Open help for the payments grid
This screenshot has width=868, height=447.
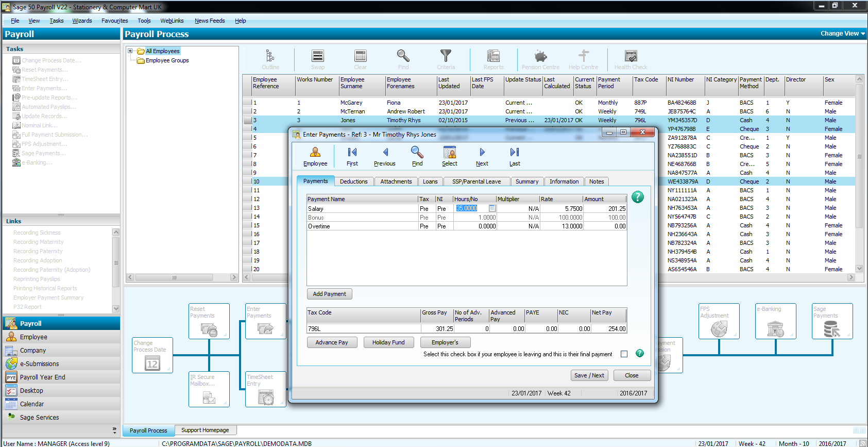point(637,197)
